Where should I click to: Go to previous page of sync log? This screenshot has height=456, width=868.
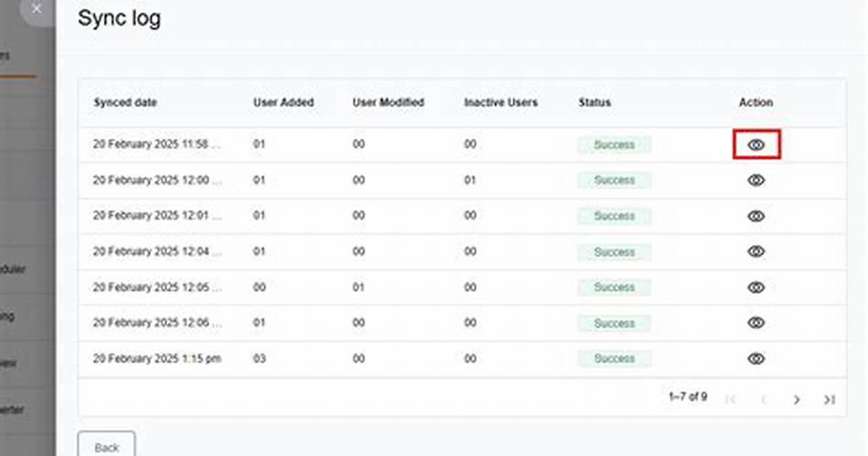pos(764,399)
